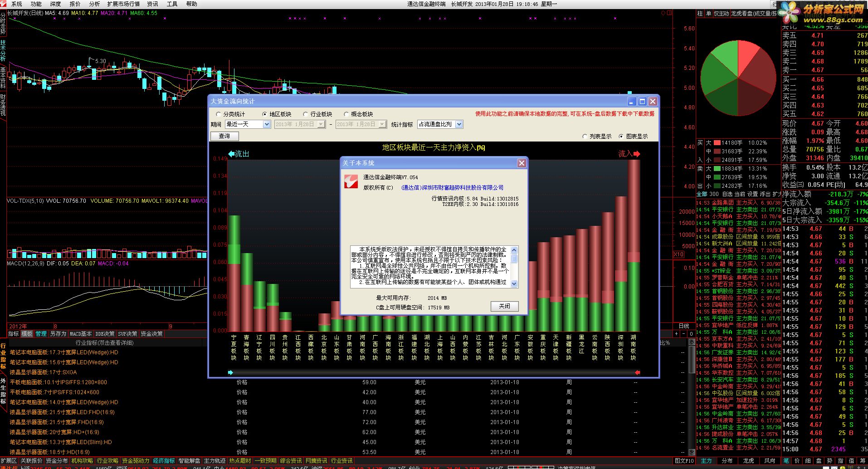Open the 报价 menu
Screen dimensions: 868x469
click(x=75, y=4)
